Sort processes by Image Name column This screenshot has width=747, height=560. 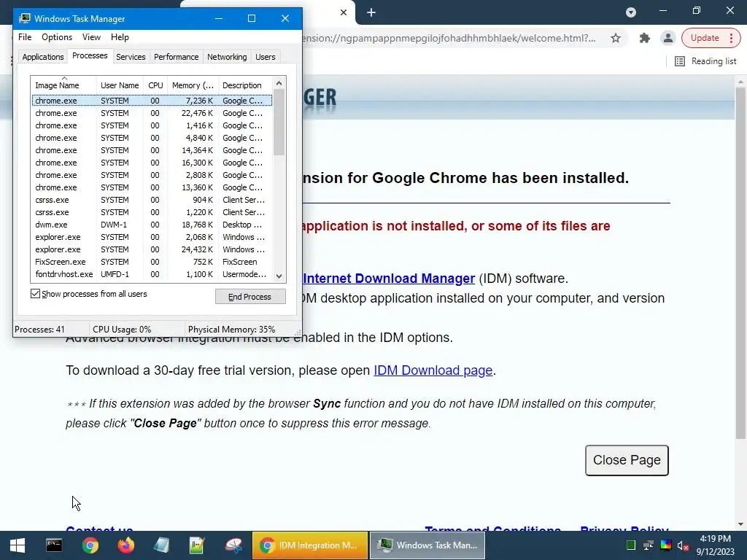63,85
